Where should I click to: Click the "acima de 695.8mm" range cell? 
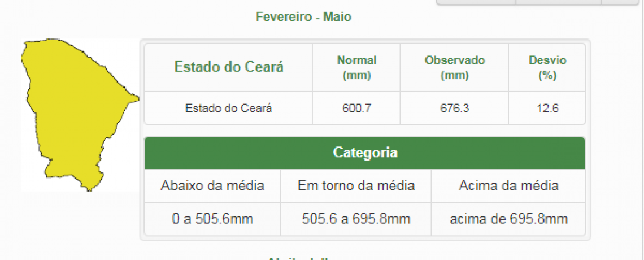[x=508, y=219]
